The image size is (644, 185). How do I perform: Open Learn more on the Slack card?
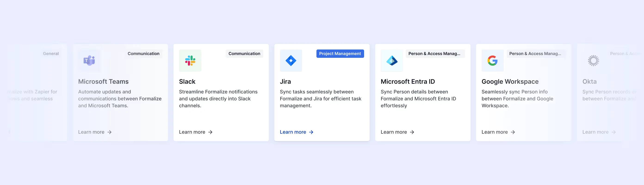[x=196, y=132]
